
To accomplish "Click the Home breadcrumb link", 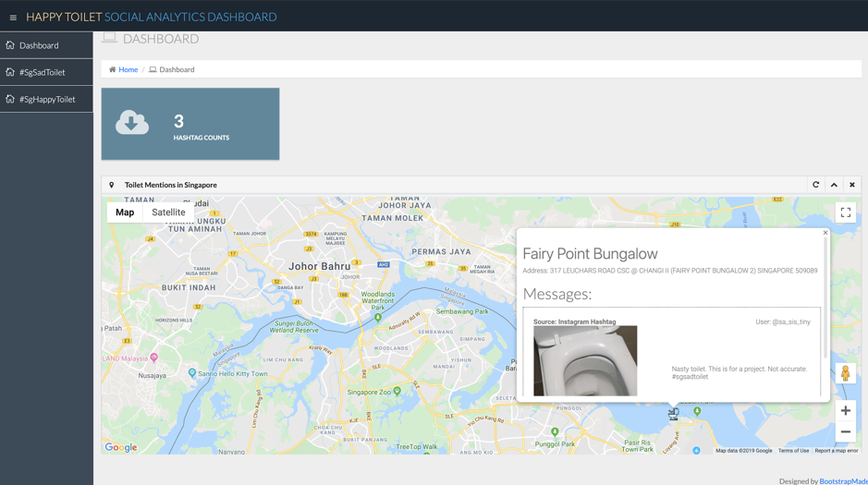I will [x=128, y=69].
